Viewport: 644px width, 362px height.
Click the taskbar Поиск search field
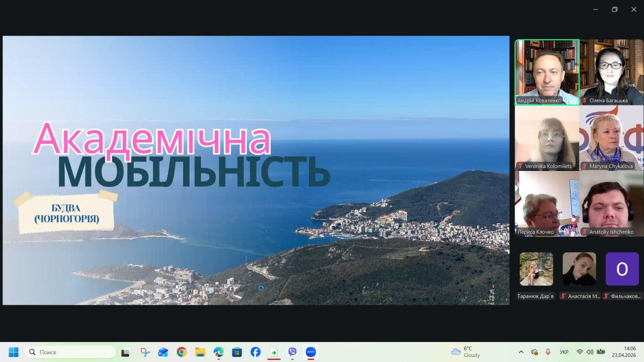pos(70,352)
